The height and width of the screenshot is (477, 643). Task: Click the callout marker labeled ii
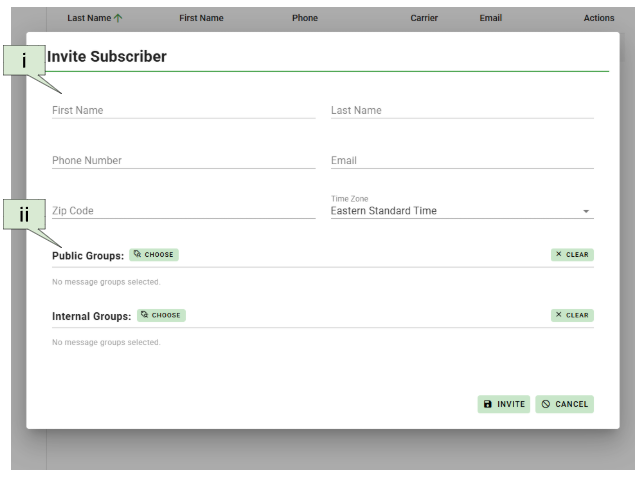click(24, 215)
